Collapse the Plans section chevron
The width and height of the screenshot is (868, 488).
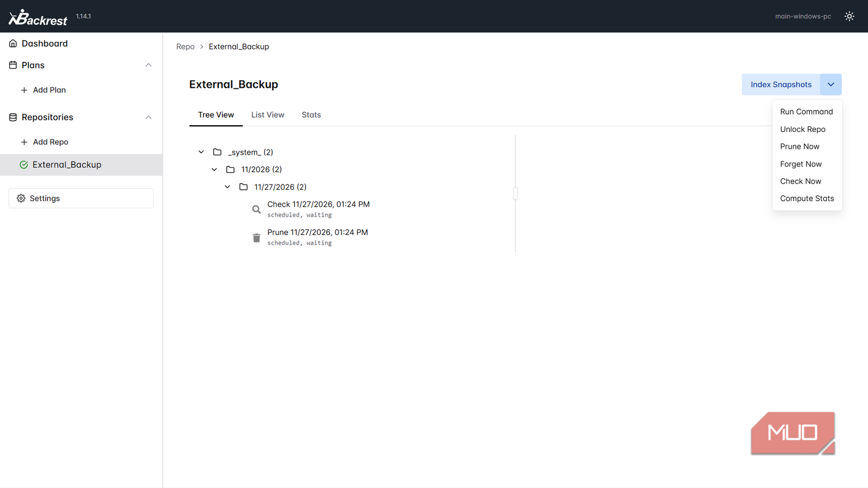point(148,65)
